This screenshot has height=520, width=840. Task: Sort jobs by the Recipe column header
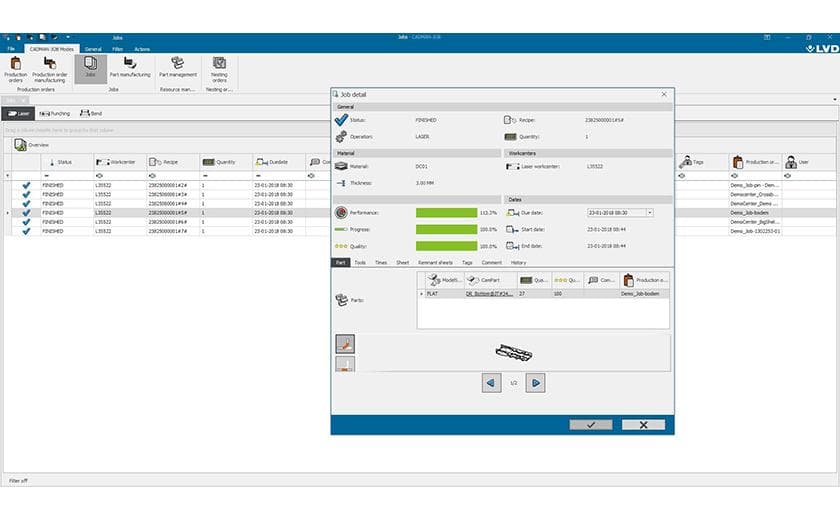pyautogui.click(x=173, y=162)
